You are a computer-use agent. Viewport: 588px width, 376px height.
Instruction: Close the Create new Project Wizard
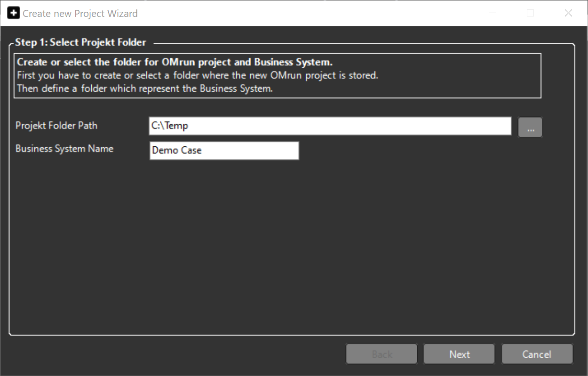coord(568,13)
